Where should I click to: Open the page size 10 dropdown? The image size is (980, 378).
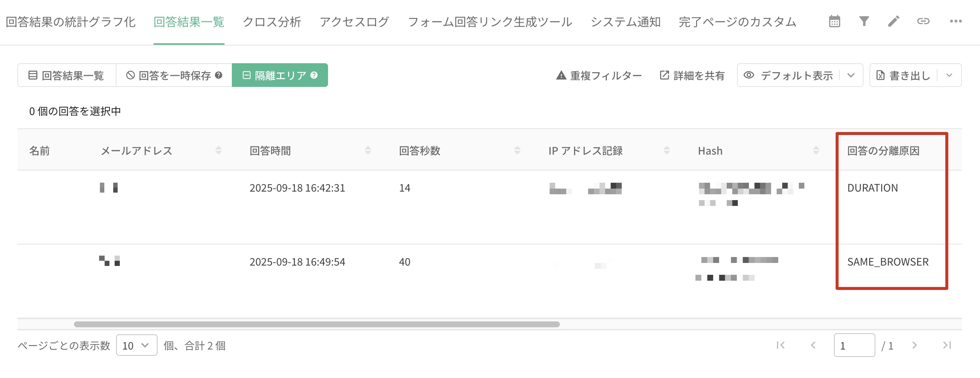coord(136,345)
